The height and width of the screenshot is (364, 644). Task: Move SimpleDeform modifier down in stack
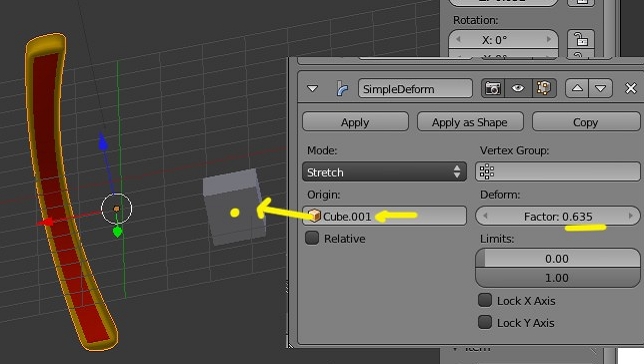click(x=600, y=88)
